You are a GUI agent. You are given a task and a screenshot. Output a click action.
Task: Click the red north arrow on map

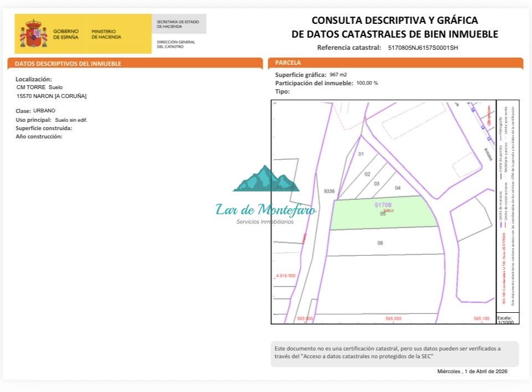[488, 115]
